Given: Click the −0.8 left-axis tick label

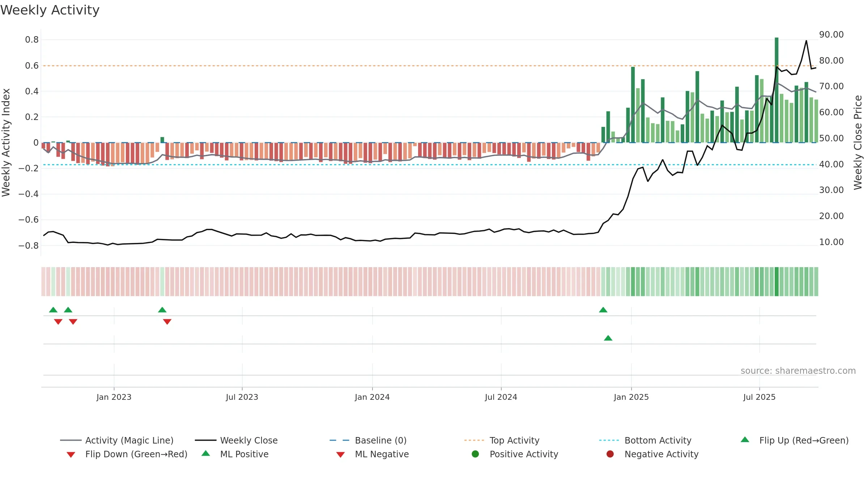Looking at the screenshot, I should click(29, 245).
